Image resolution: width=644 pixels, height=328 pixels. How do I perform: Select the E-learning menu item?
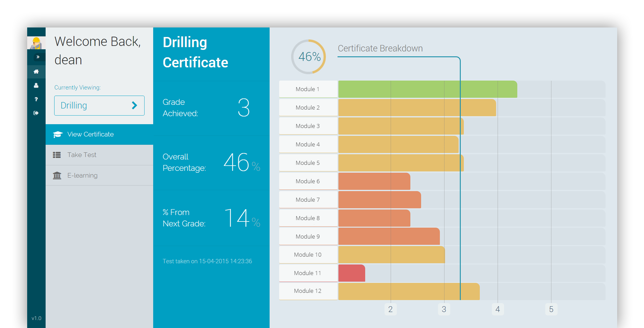[83, 176]
